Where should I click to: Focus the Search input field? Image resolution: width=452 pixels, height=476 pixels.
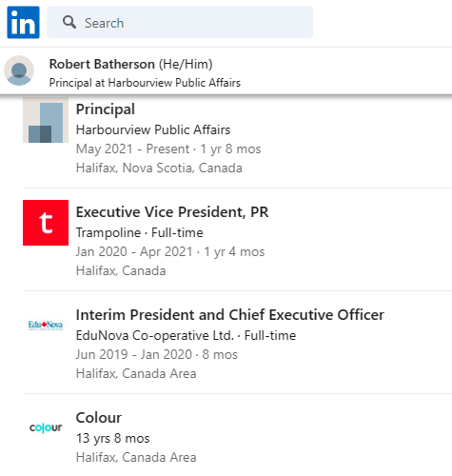[180, 22]
